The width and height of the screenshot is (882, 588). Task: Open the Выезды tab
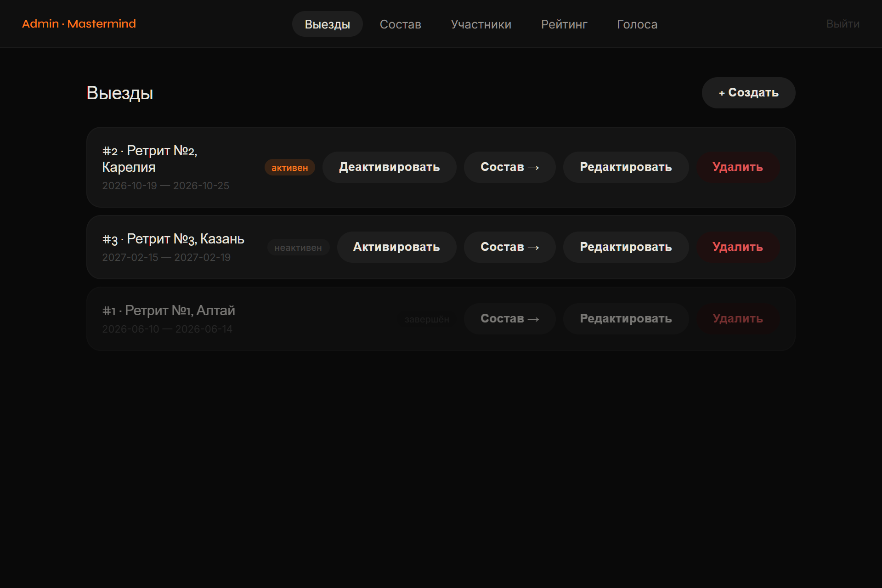coord(327,24)
